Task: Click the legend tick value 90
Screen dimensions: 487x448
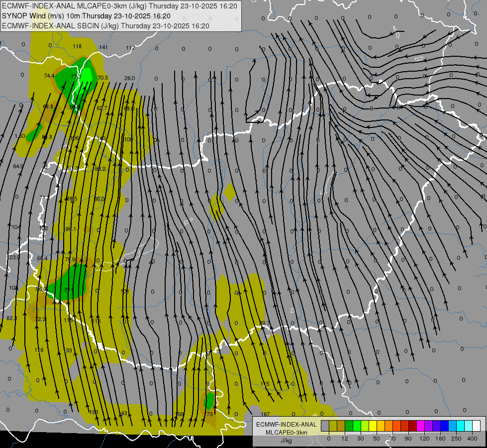Action: click(408, 439)
